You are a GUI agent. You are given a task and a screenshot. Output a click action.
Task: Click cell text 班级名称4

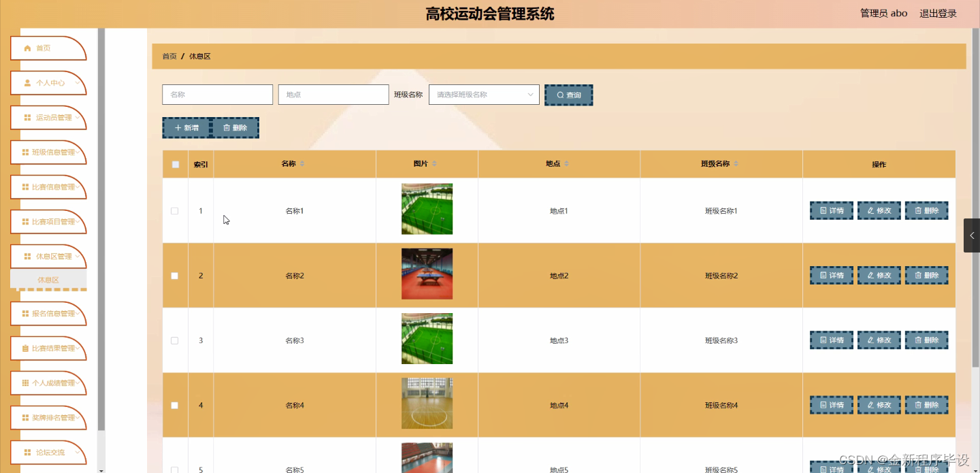pos(721,406)
